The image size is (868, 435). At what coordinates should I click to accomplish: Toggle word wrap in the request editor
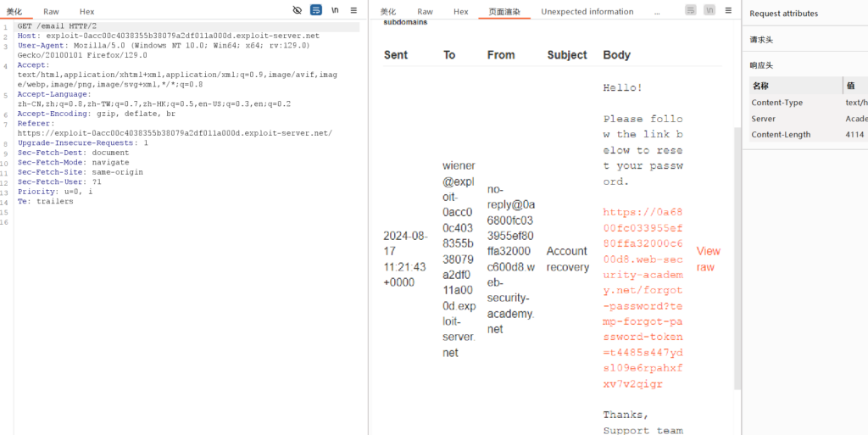point(316,10)
